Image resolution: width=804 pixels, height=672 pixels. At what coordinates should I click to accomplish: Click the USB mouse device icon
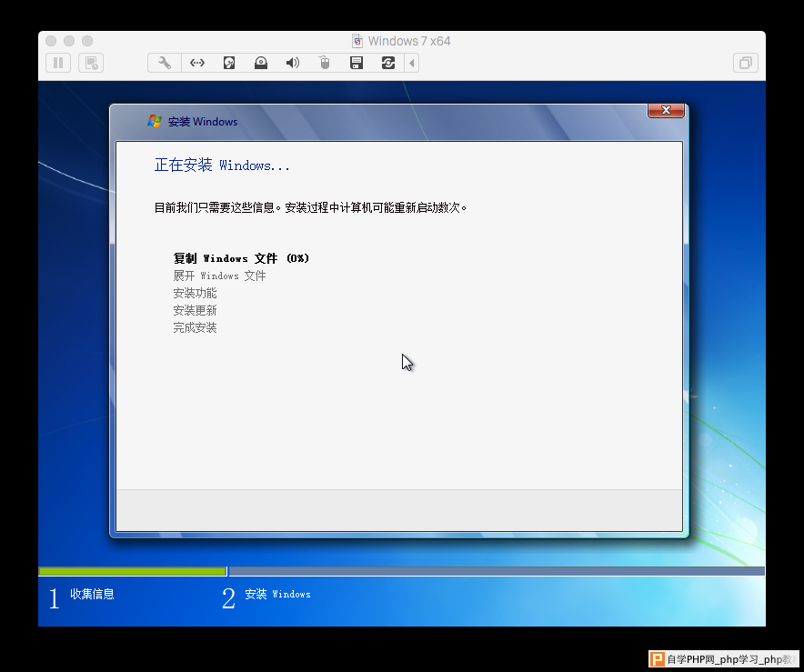[x=325, y=63]
